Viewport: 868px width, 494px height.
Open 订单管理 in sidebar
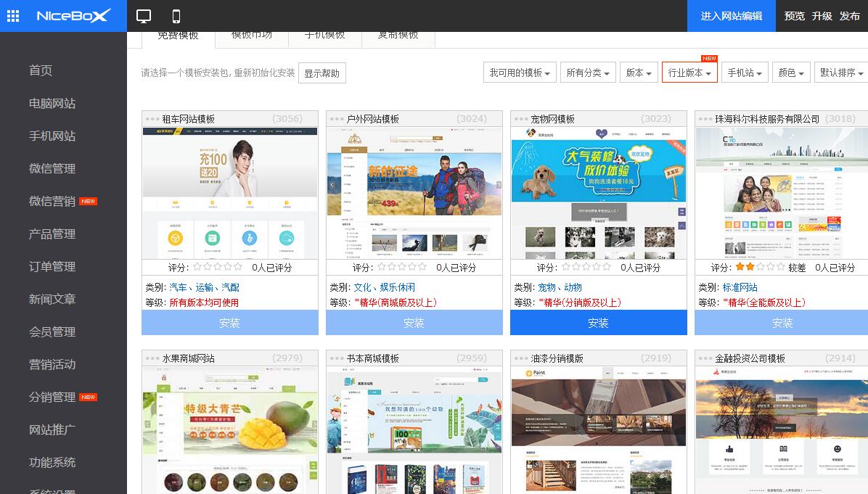coord(52,267)
